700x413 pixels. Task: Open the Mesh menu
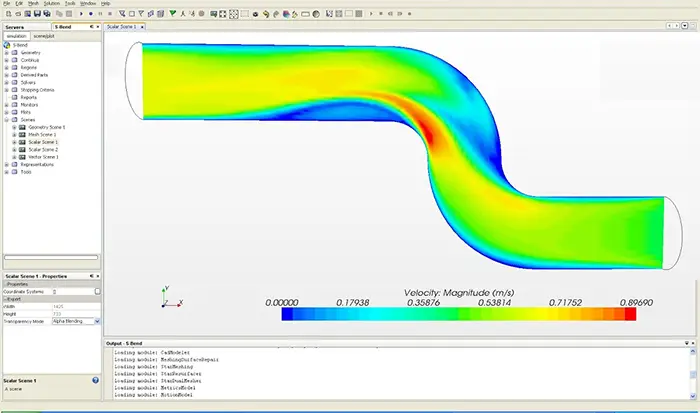[31, 4]
